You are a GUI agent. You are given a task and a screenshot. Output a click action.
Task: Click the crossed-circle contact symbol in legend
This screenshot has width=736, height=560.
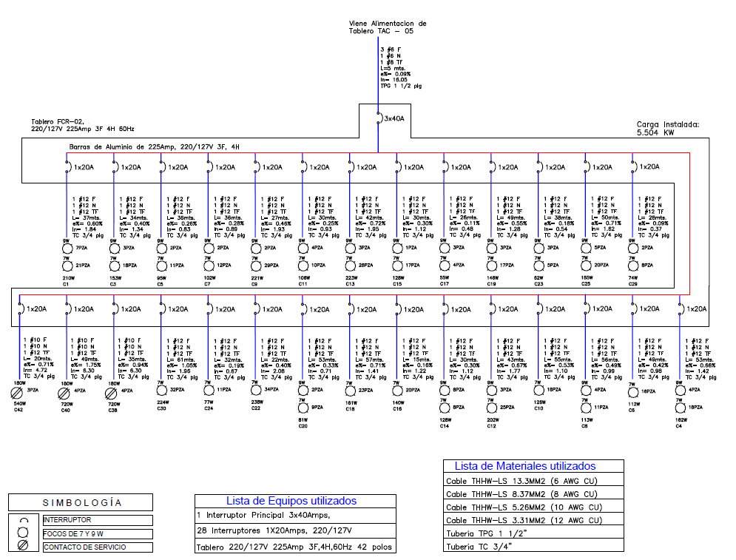coord(24,547)
